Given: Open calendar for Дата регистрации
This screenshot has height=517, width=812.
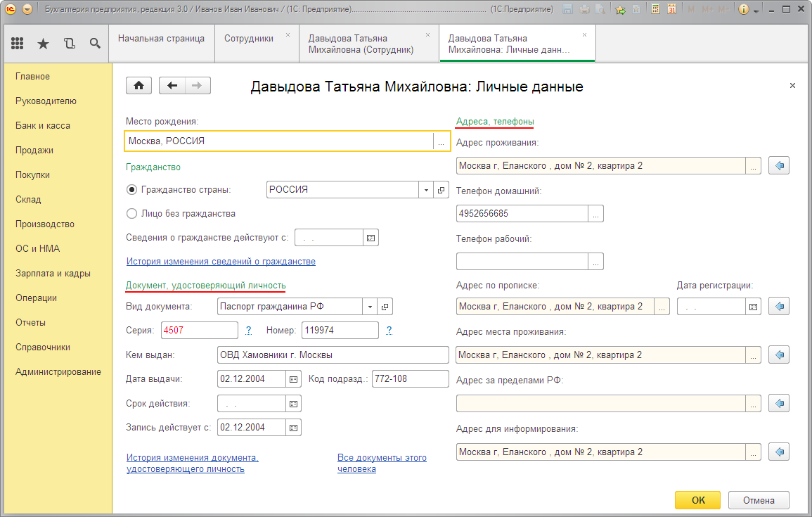Looking at the screenshot, I should click(x=753, y=307).
